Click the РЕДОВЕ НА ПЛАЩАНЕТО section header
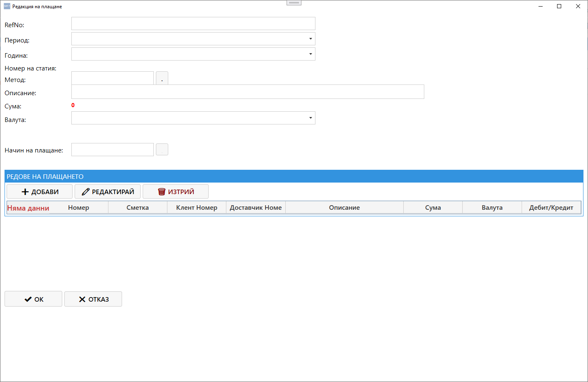The width and height of the screenshot is (588, 382). coord(294,176)
